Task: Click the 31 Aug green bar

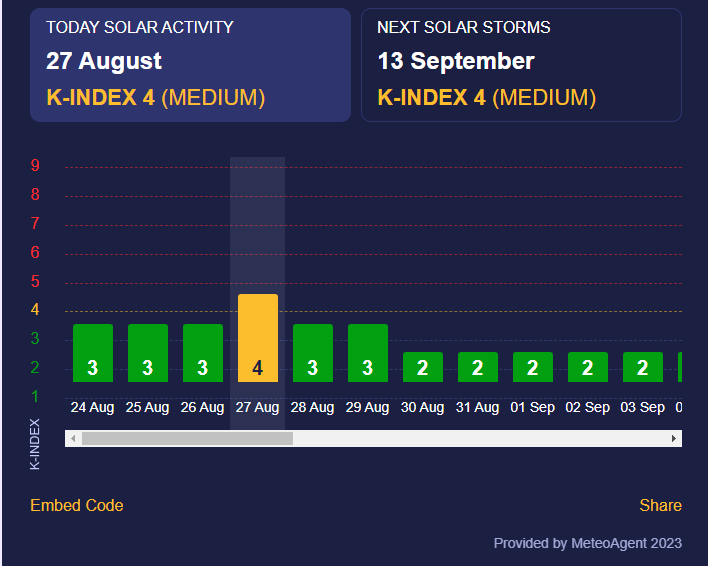Action: coord(478,367)
